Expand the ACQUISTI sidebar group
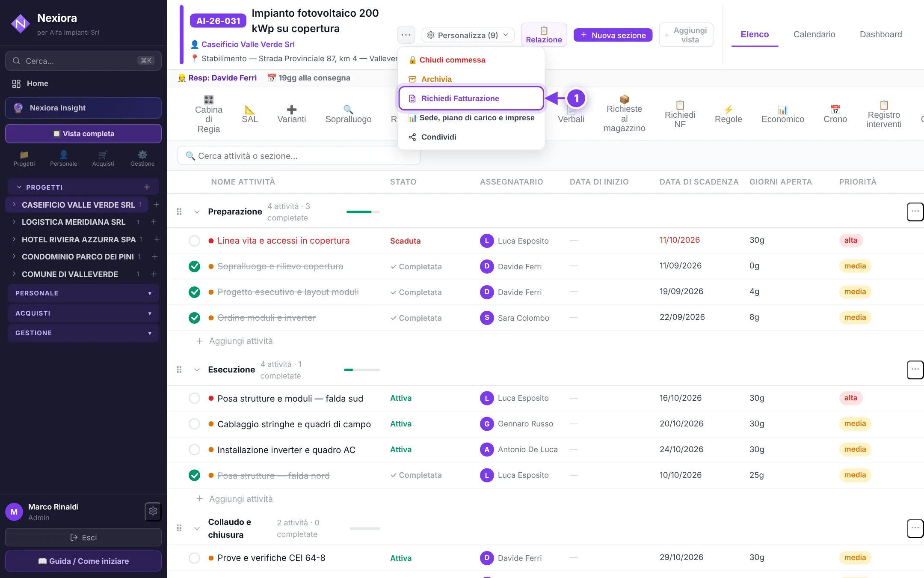Viewport: 924px width, 578px height. tap(83, 313)
